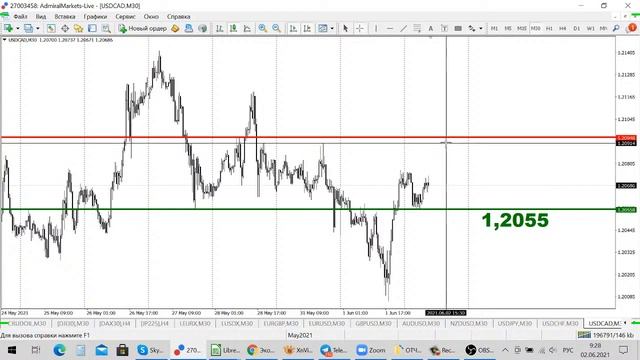Expand the Arrows dropdown arrow
The width and height of the screenshot is (640, 360).
(481, 29)
